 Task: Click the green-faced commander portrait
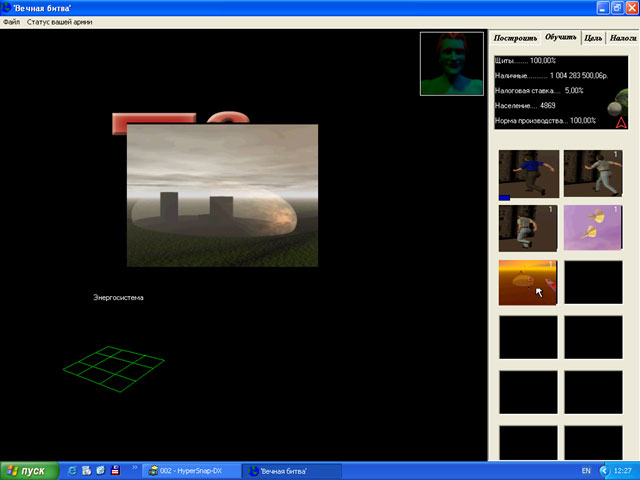(x=452, y=64)
